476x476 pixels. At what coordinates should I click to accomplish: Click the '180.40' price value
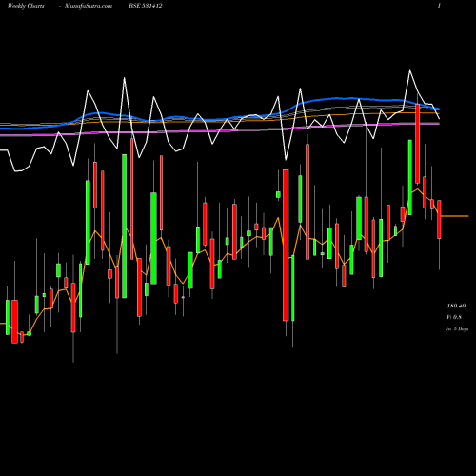click(x=456, y=306)
